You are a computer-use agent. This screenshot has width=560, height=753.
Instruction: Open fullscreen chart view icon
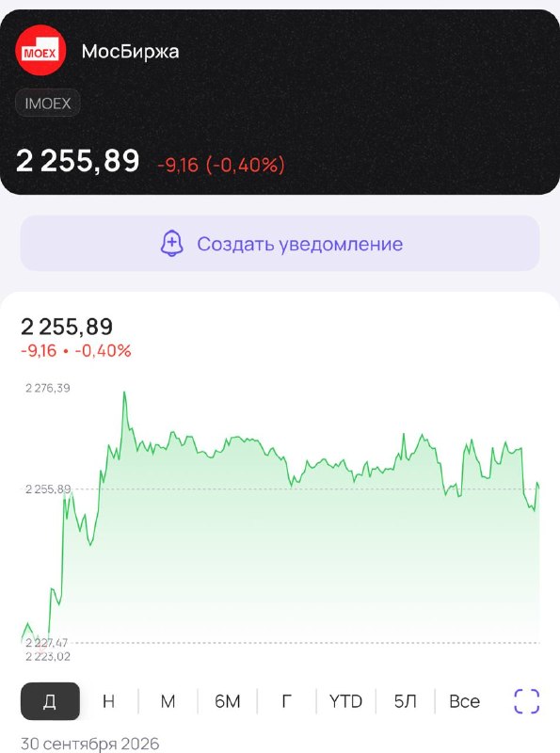click(x=526, y=701)
